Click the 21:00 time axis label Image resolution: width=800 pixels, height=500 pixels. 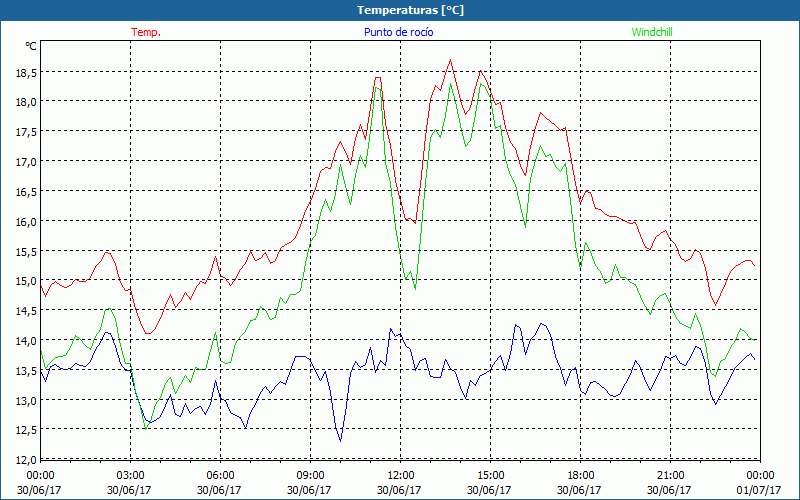pyautogui.click(x=670, y=476)
